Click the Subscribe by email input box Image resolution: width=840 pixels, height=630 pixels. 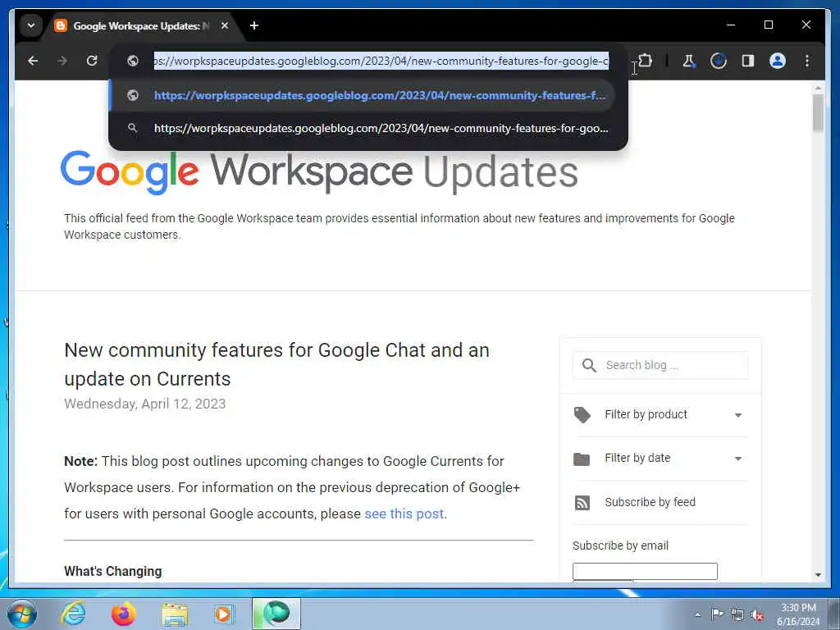(645, 571)
